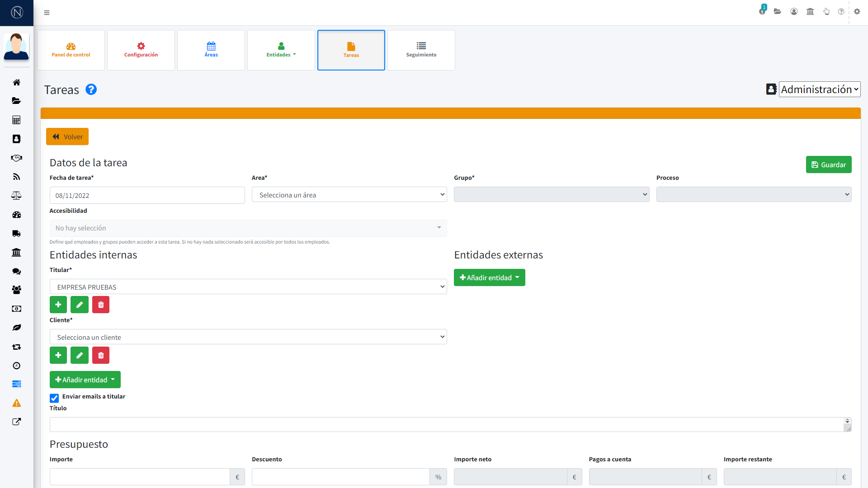The width and height of the screenshot is (868, 488).
Task: Open the scales of justice sidebar icon
Action: click(17, 196)
